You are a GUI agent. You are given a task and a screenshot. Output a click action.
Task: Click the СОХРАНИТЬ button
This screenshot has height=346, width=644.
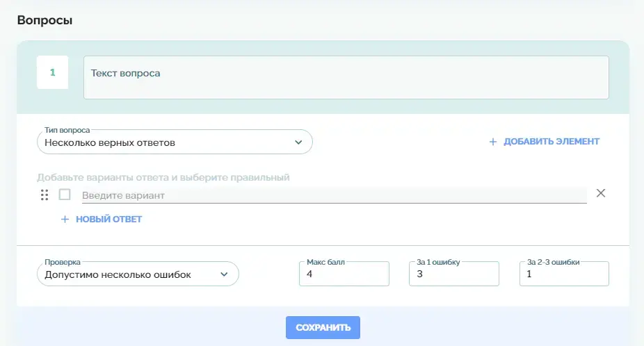point(323,327)
